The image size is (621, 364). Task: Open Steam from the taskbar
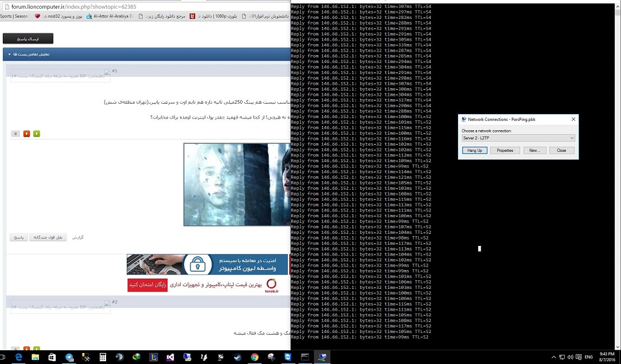(237, 357)
